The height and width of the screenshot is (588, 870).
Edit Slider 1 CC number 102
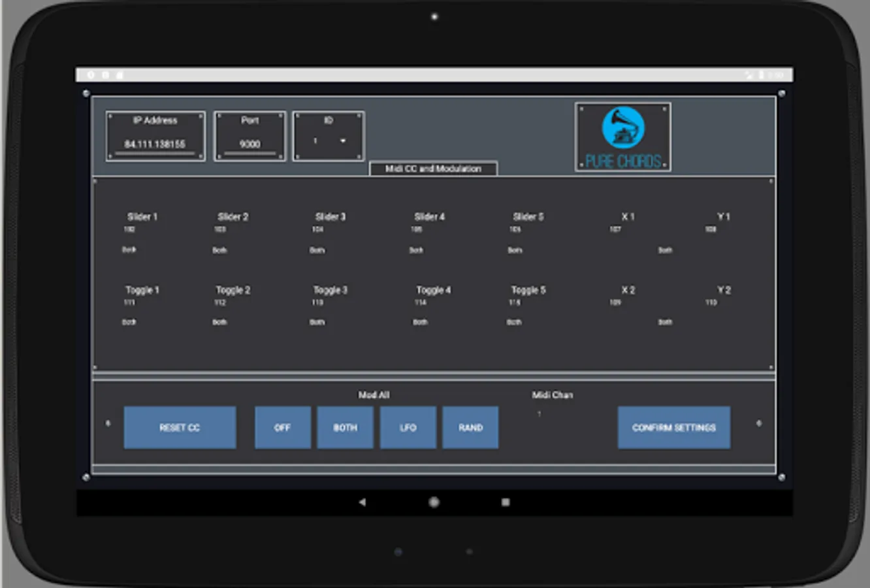(x=129, y=229)
